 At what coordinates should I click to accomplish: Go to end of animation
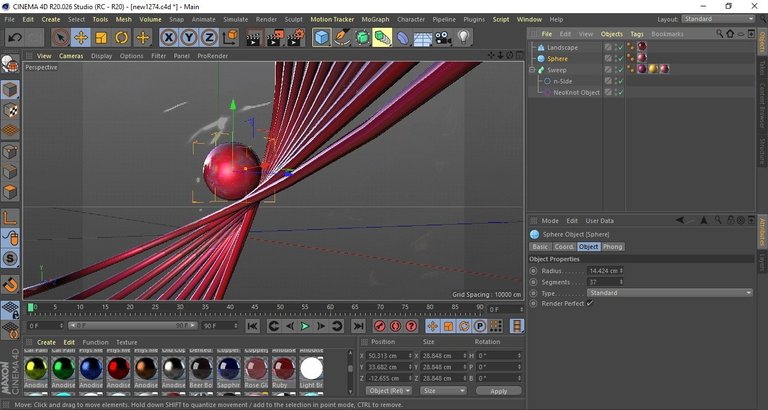pyautogui.click(x=359, y=326)
